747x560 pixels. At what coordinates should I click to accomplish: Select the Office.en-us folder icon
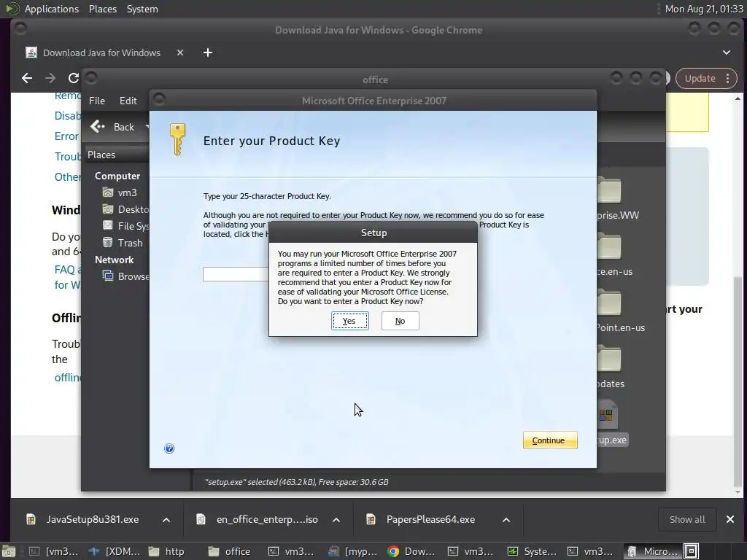coord(609,246)
